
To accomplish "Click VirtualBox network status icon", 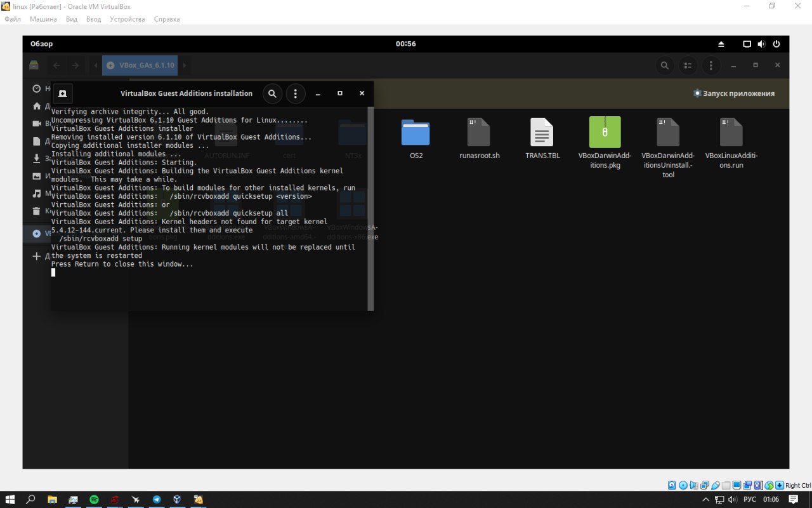I will tap(705, 485).
